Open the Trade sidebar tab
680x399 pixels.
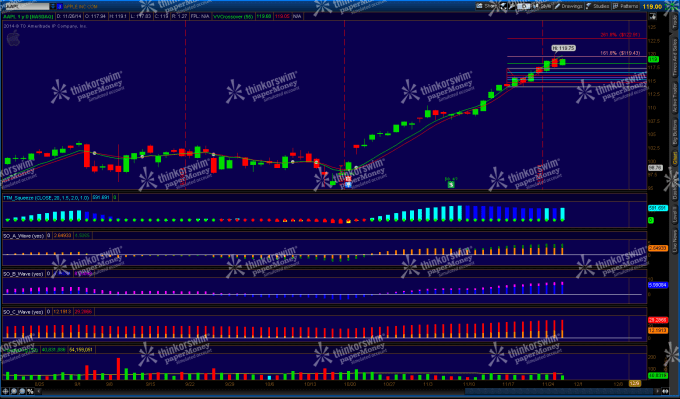[675, 23]
